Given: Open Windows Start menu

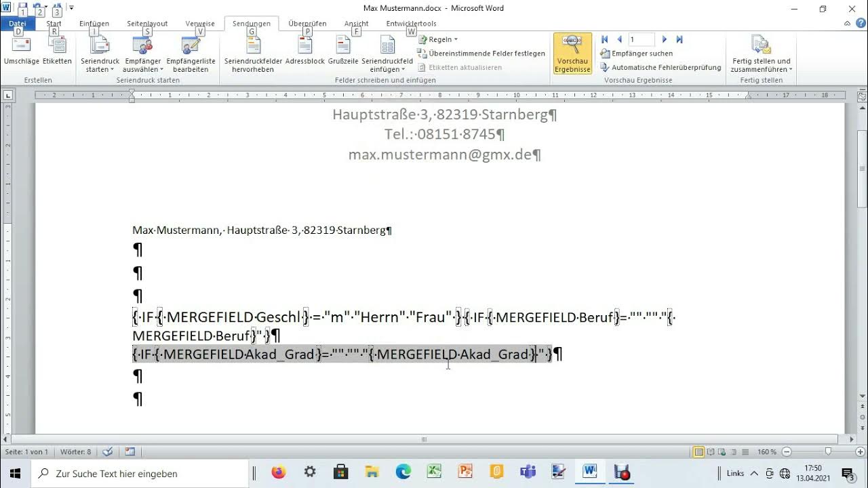Looking at the screenshot, I should (15, 473).
